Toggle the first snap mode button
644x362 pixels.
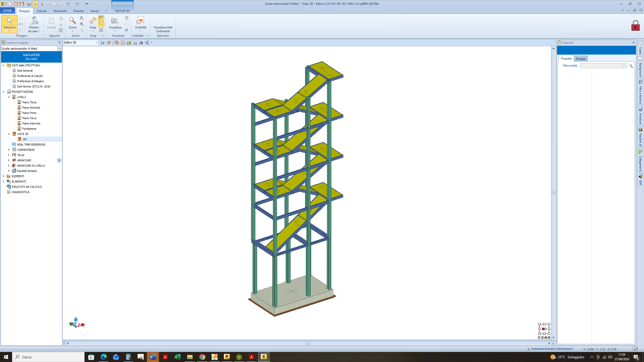point(101,18)
